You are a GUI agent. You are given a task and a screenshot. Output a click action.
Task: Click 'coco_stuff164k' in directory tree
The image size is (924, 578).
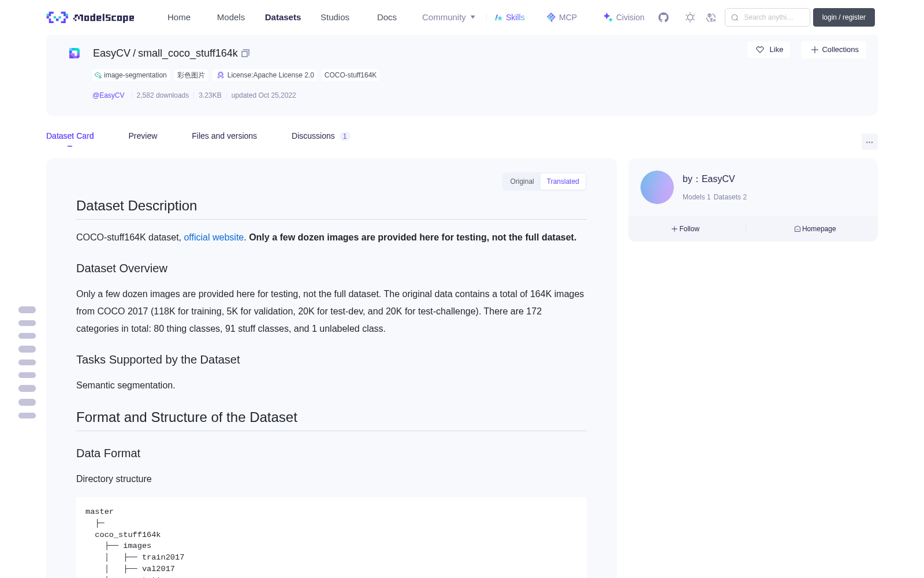(128, 535)
